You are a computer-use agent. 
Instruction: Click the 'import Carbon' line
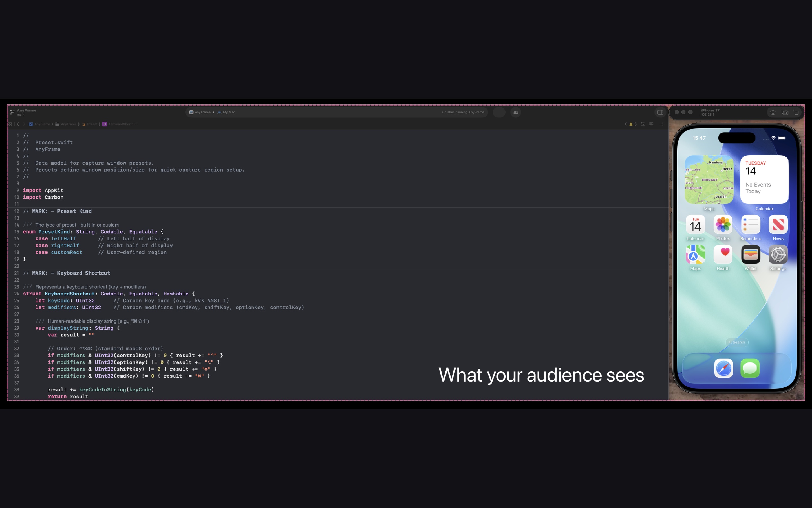pos(43,197)
